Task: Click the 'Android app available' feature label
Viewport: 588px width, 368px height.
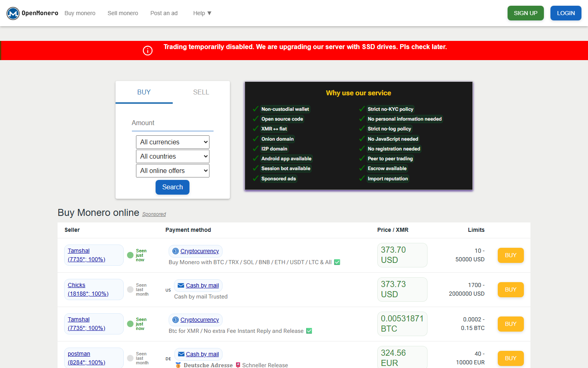Action: click(286, 159)
